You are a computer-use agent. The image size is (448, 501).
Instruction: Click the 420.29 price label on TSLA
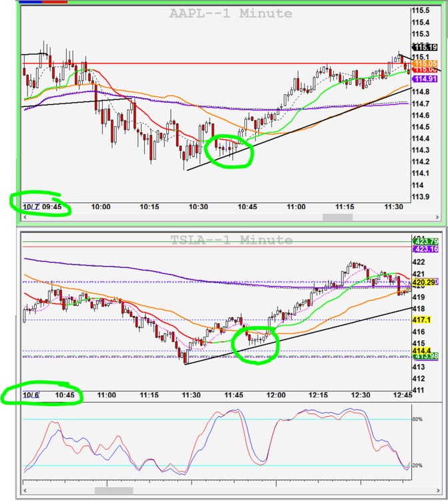(426, 283)
